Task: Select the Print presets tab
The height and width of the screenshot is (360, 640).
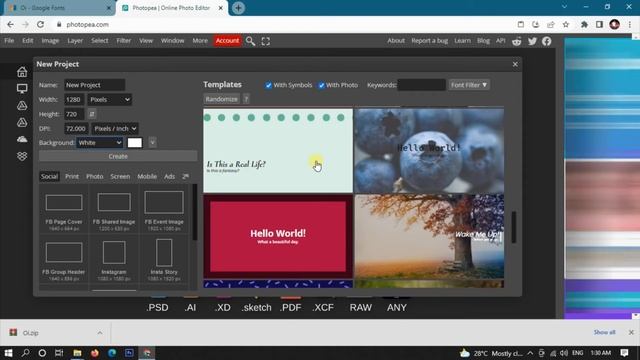Action: point(72,176)
